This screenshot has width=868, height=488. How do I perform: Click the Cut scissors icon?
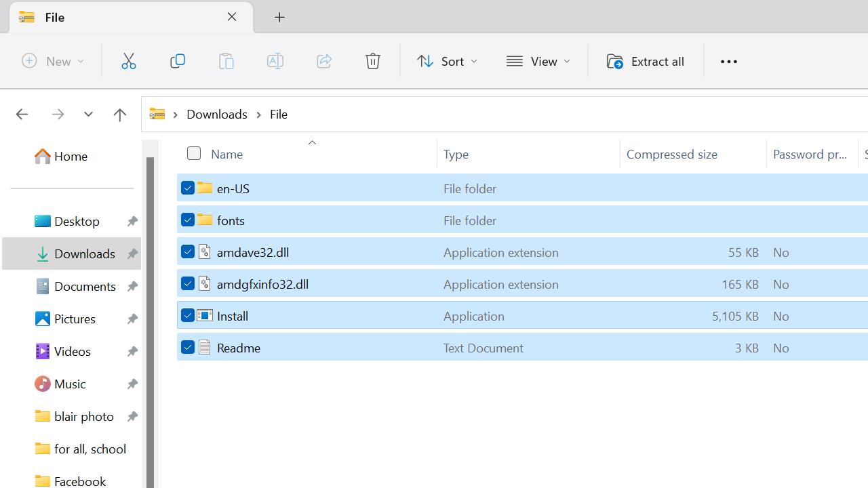pos(128,61)
